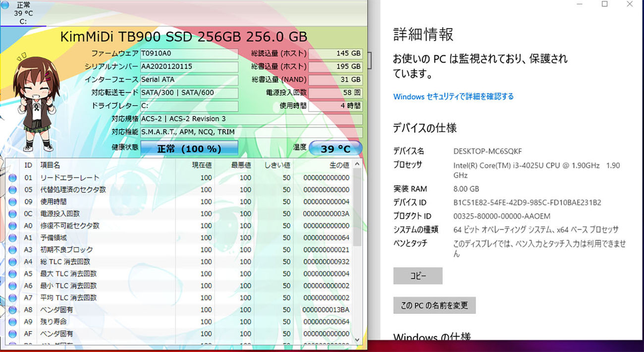Click the status orb for ID A9 row
The width and height of the screenshot is (644, 352).
pyautogui.click(x=12, y=322)
